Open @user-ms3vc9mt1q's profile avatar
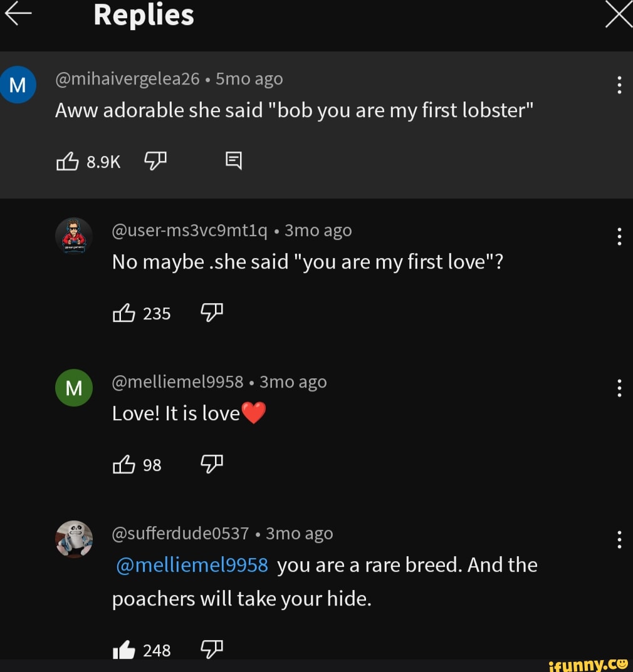The width and height of the screenshot is (633, 672). (74, 236)
